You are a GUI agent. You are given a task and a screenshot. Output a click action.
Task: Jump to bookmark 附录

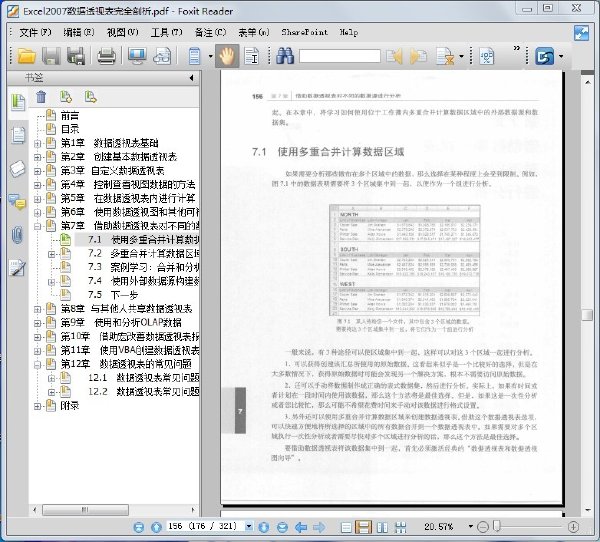pyautogui.click(x=70, y=406)
